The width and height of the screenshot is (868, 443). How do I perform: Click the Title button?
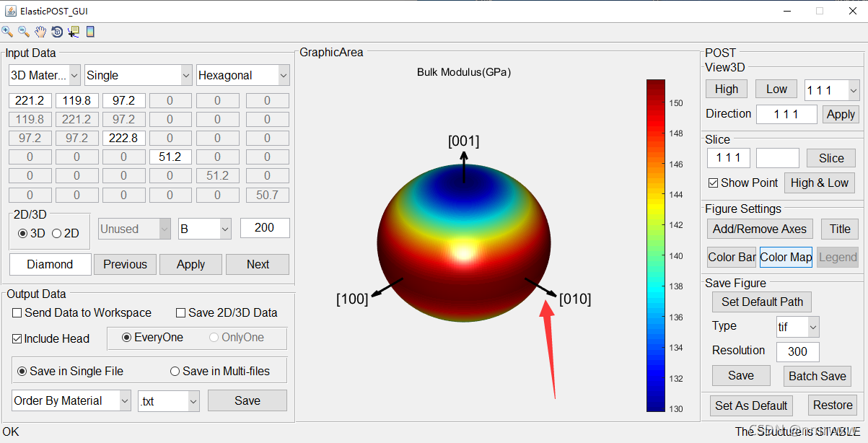coord(840,229)
